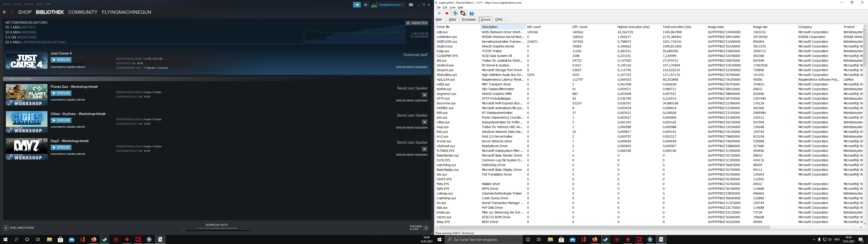Click the plus icon beside Spiel hinzufügen
Viewport: 868px width, 244px height.
tap(6, 228)
